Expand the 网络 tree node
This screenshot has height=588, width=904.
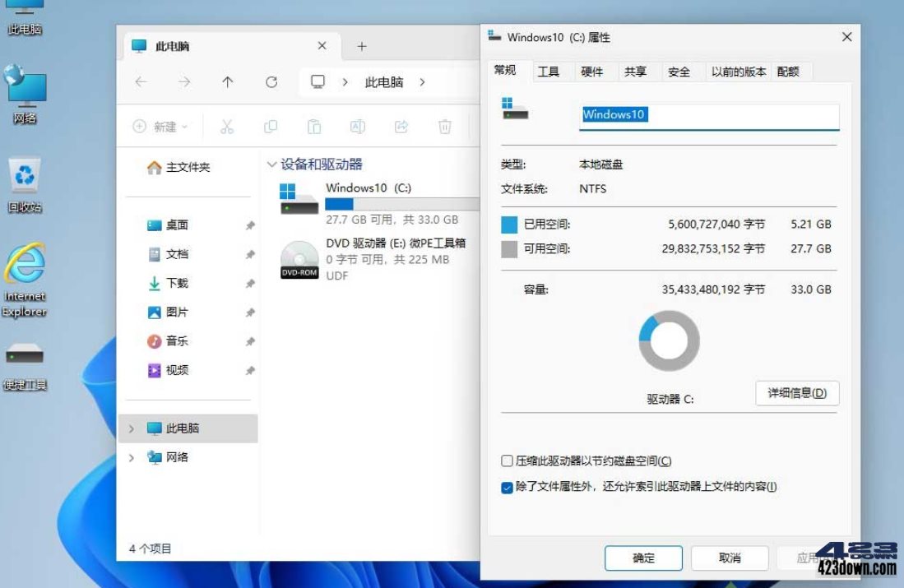132,458
